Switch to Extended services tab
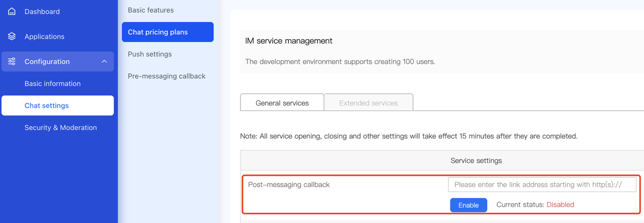This screenshot has height=223, width=644. 369,102
